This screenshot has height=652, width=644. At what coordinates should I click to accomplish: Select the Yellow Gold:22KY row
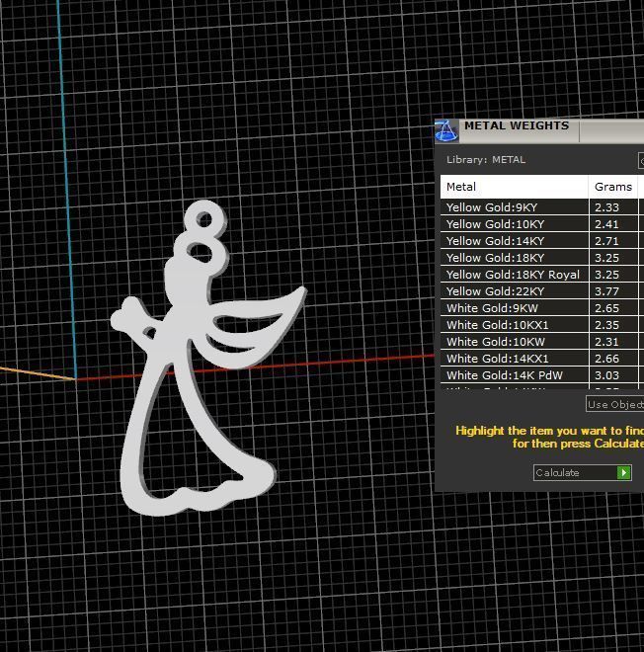(542, 291)
